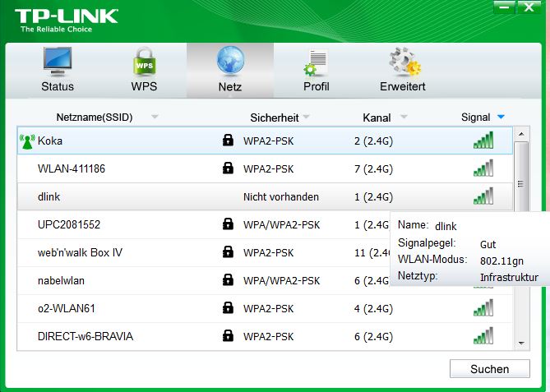Click channel '6 (2.4G)' in DIRECT-w6-BRAVIA row
This screenshot has width=550, height=392.
(x=373, y=337)
